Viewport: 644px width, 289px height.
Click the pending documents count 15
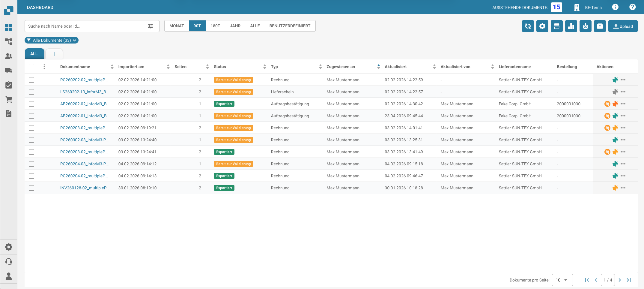pyautogui.click(x=556, y=7)
